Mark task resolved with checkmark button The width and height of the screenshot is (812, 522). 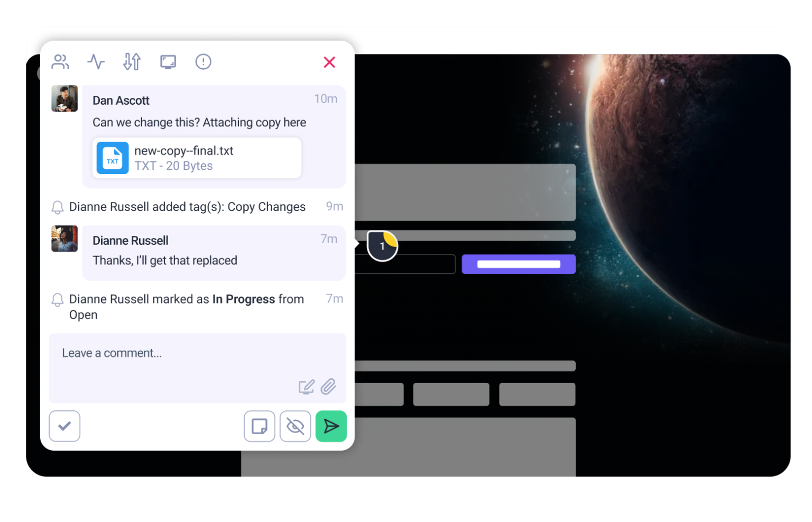click(64, 426)
